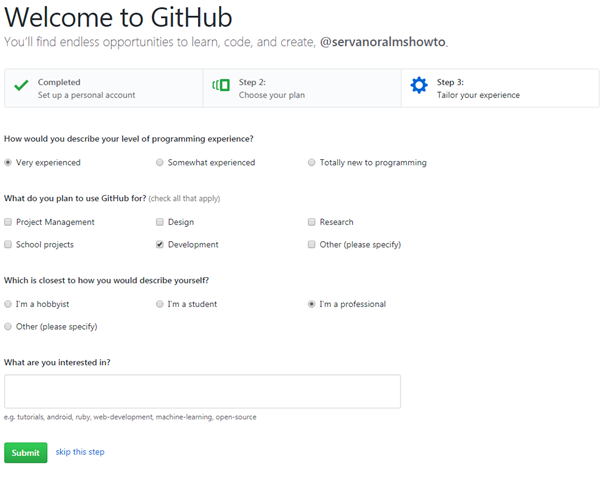Select Somewhat experienced radio button

click(159, 162)
